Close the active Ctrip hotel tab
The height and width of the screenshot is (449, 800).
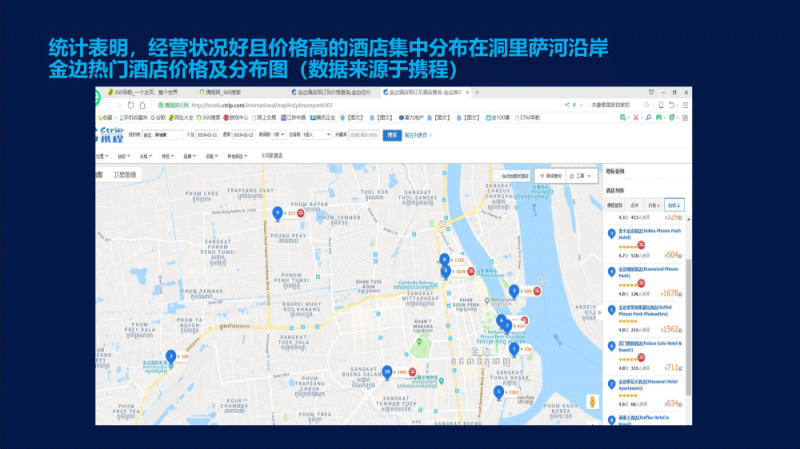click(x=468, y=92)
